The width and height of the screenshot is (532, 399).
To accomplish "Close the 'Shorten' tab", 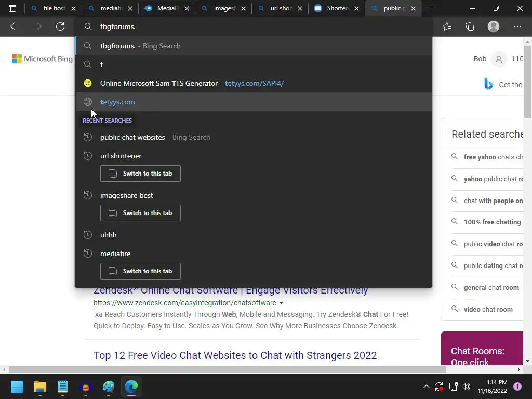I will [x=356, y=9].
